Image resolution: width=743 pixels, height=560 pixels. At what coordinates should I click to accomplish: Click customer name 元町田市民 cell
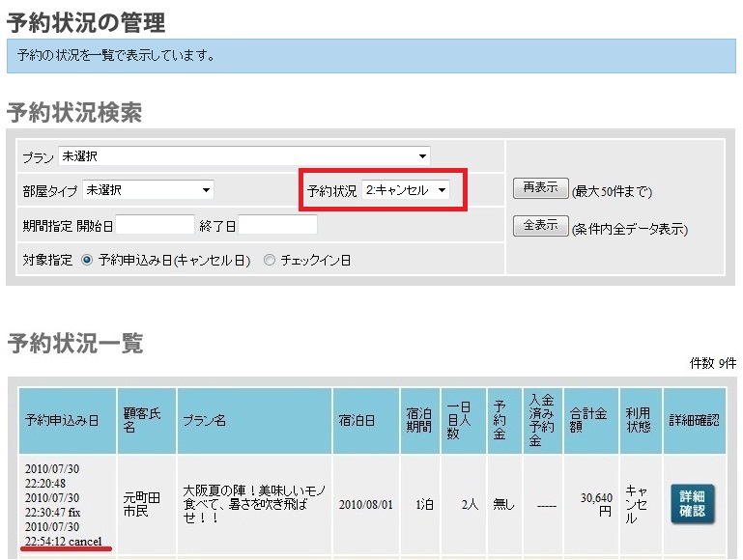coord(146,504)
